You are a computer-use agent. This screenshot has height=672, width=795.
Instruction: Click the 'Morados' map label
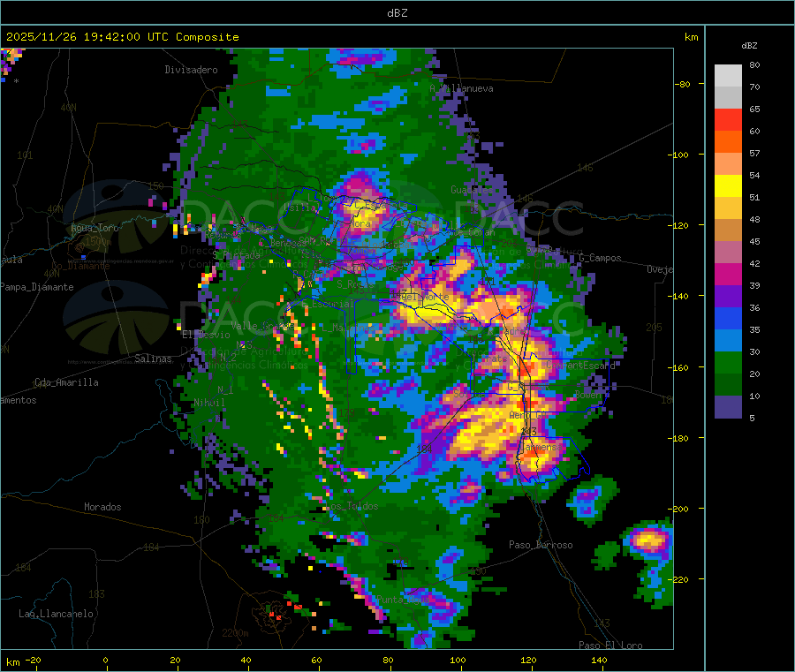click(x=102, y=507)
